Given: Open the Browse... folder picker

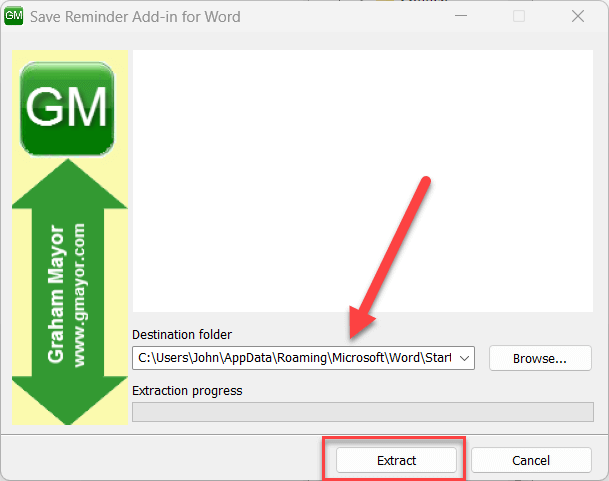Looking at the screenshot, I should 540,358.
